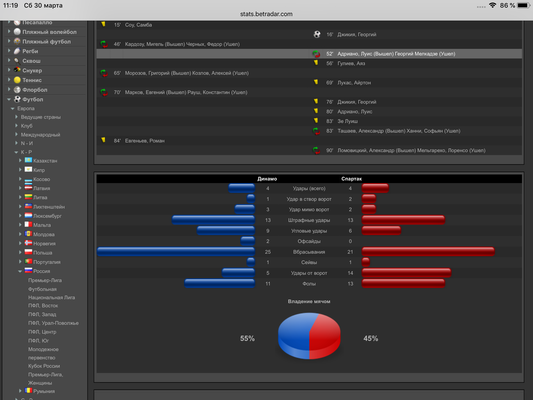Open the Пляжный волейбол sport icon

(x=17, y=32)
